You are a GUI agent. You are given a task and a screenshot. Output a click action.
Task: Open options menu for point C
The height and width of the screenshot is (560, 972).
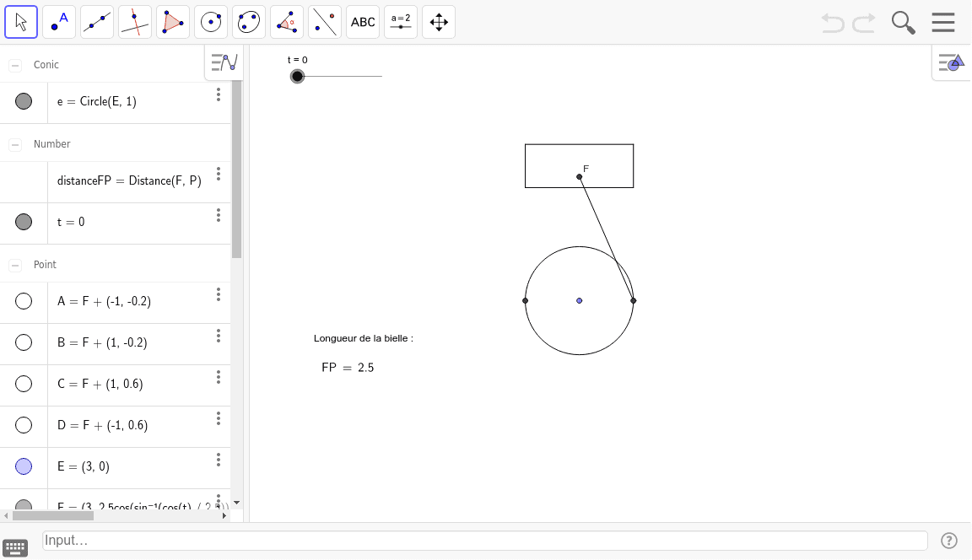pyautogui.click(x=219, y=377)
